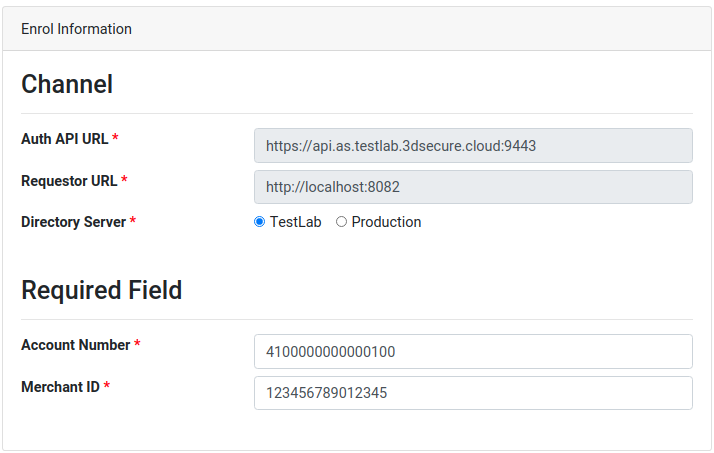Click the Directory Server label
This screenshot has height=453, width=714.
coord(73,222)
